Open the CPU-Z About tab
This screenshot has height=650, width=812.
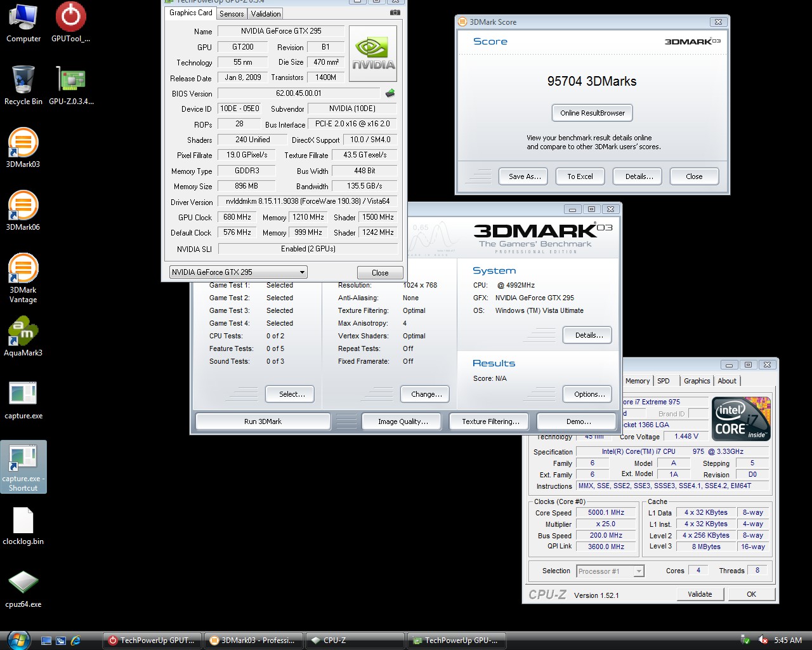[727, 381]
